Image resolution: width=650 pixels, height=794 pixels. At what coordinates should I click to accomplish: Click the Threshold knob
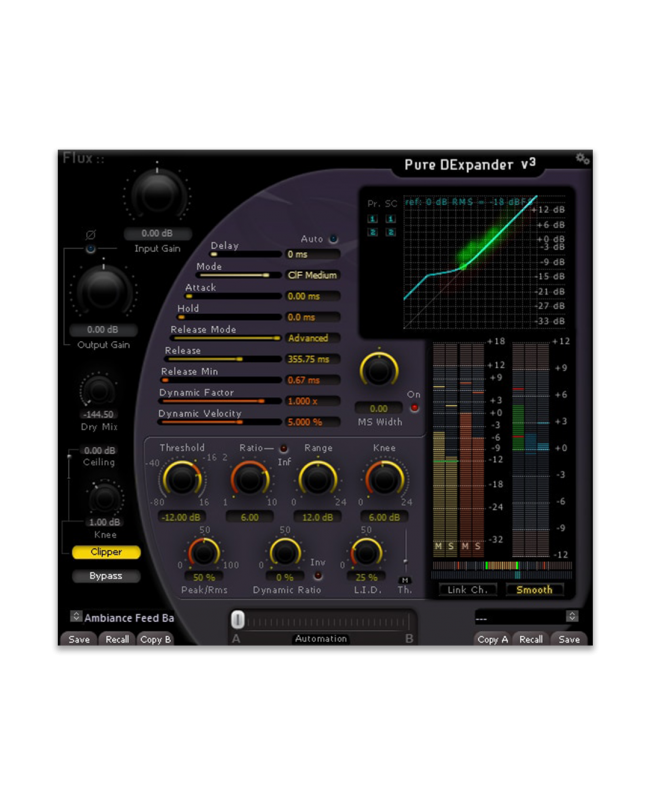click(181, 479)
